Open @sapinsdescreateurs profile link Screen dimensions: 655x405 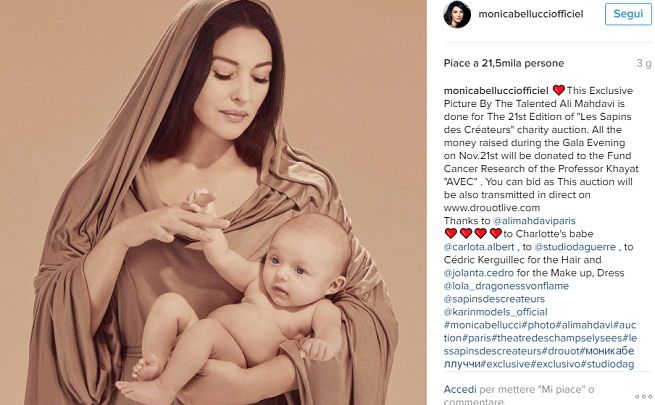(x=494, y=299)
